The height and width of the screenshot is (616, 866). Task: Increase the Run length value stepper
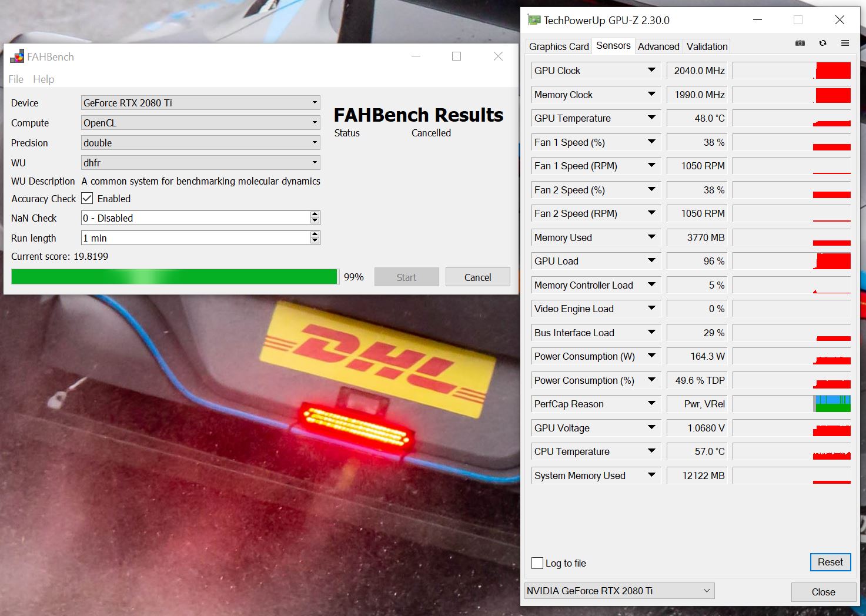click(x=315, y=235)
